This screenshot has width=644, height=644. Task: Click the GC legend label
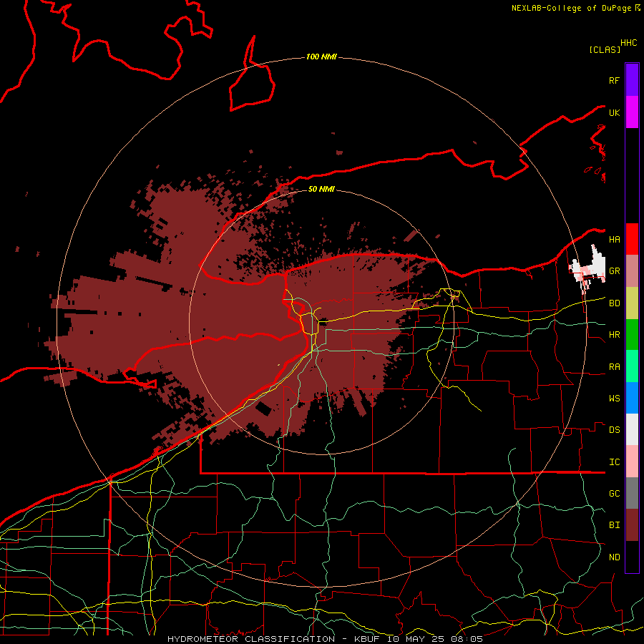click(615, 494)
